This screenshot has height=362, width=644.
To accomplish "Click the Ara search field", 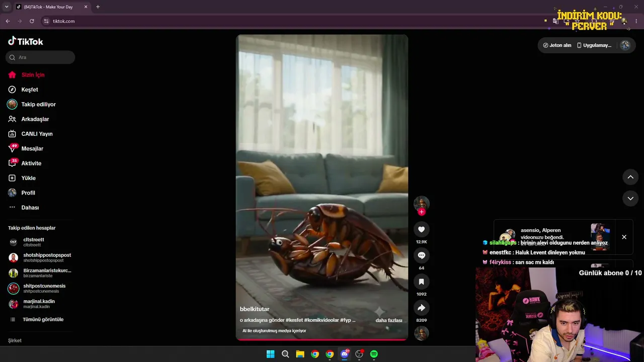I will 40,57.
